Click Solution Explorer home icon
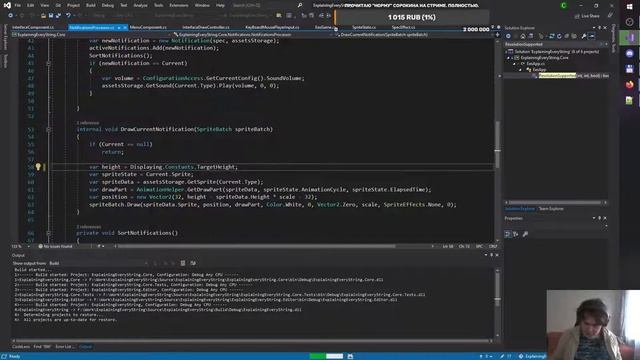Image resolution: width=640 pixels, height=360 pixels. point(522,36)
